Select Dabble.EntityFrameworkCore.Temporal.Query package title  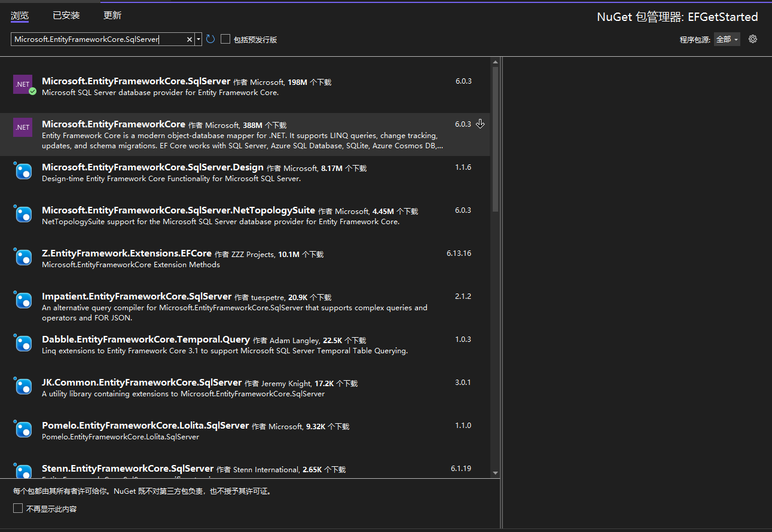click(146, 340)
